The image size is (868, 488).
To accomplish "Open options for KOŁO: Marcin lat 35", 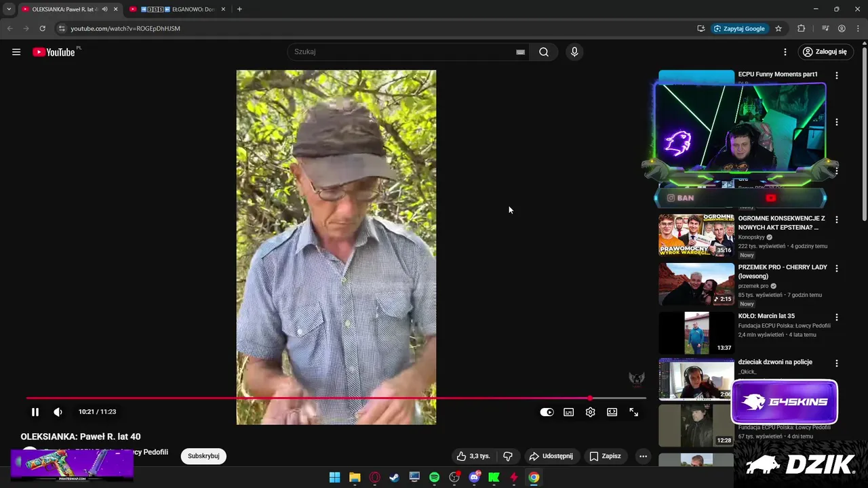I will tap(837, 317).
